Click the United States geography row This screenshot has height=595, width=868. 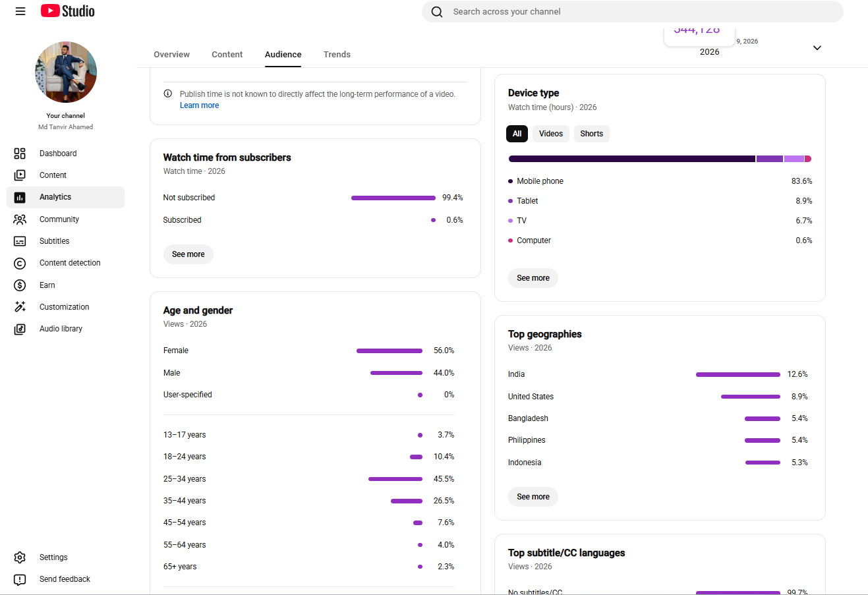pyautogui.click(x=658, y=397)
